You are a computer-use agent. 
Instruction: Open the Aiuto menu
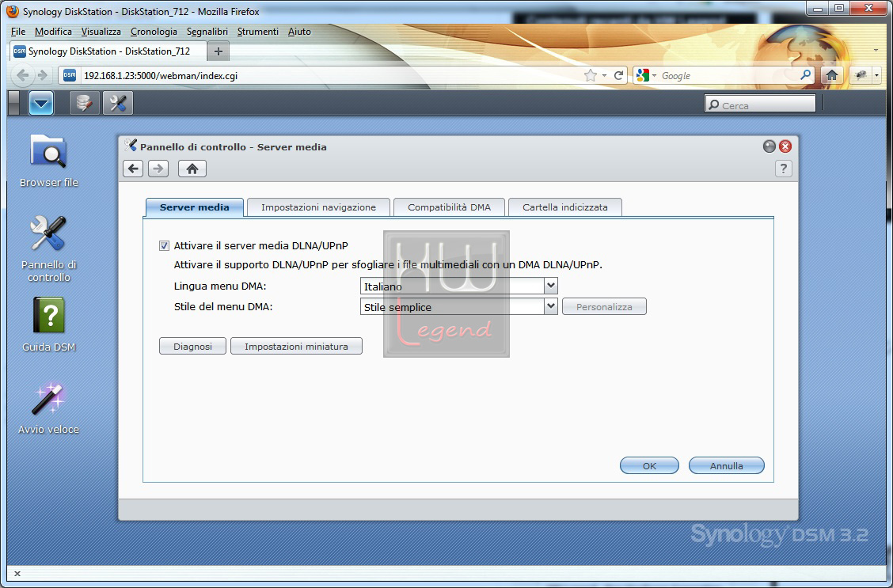299,32
